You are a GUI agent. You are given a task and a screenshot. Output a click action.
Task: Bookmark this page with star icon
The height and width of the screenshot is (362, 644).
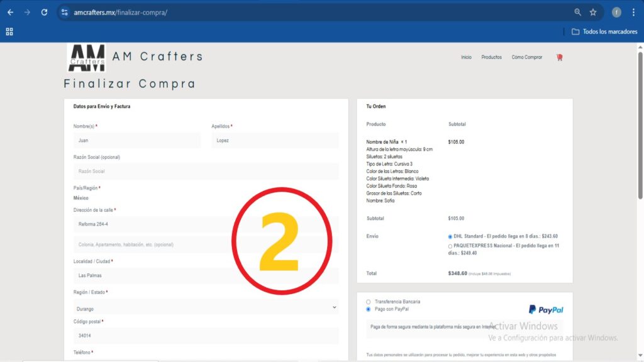click(593, 12)
